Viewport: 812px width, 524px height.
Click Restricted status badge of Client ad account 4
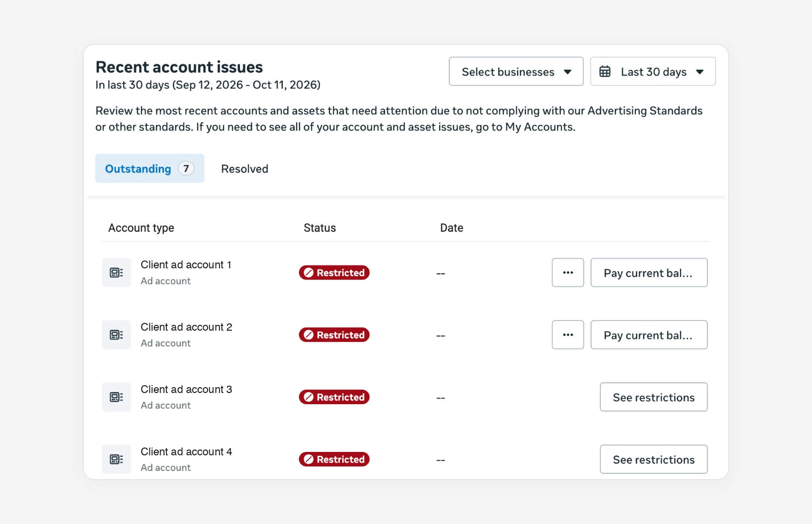(x=334, y=459)
